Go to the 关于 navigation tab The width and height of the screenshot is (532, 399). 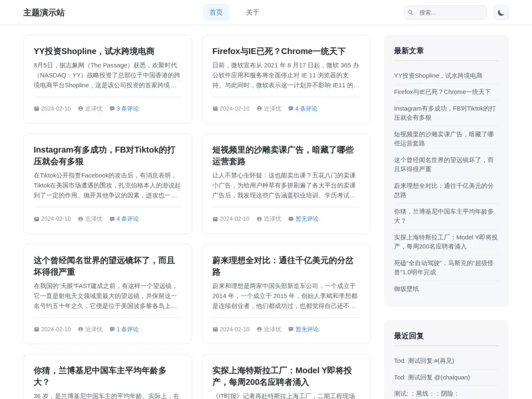point(252,12)
